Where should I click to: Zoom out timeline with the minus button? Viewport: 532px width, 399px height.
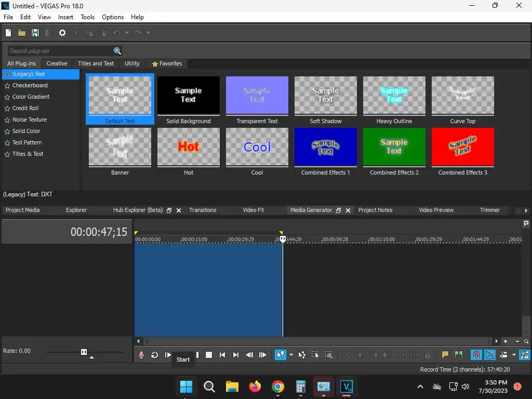tap(517, 341)
